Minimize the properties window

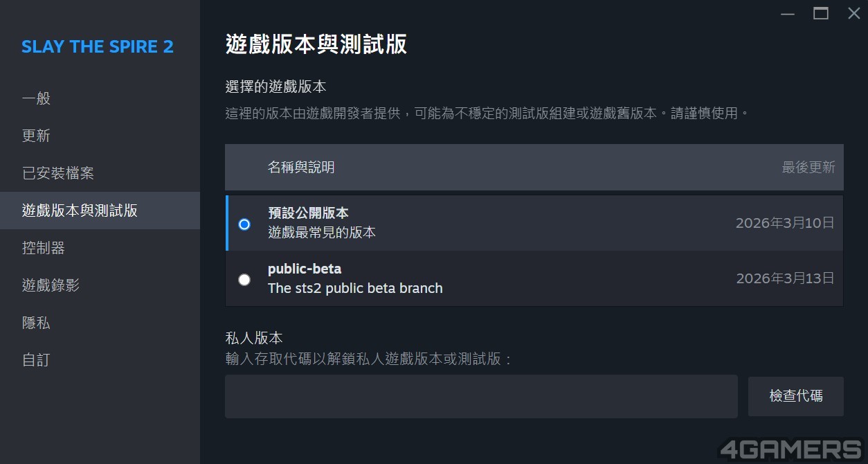point(788,13)
